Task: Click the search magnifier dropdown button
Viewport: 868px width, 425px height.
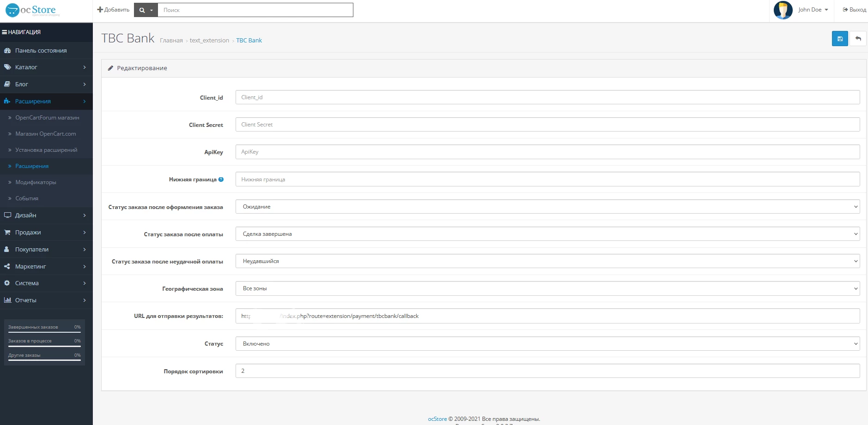Action: tap(146, 10)
